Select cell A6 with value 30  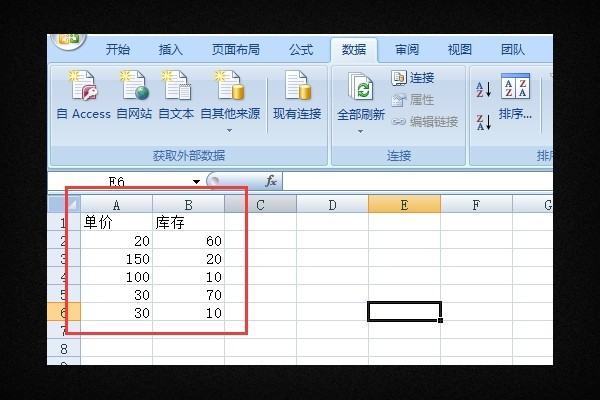pyautogui.click(x=116, y=312)
